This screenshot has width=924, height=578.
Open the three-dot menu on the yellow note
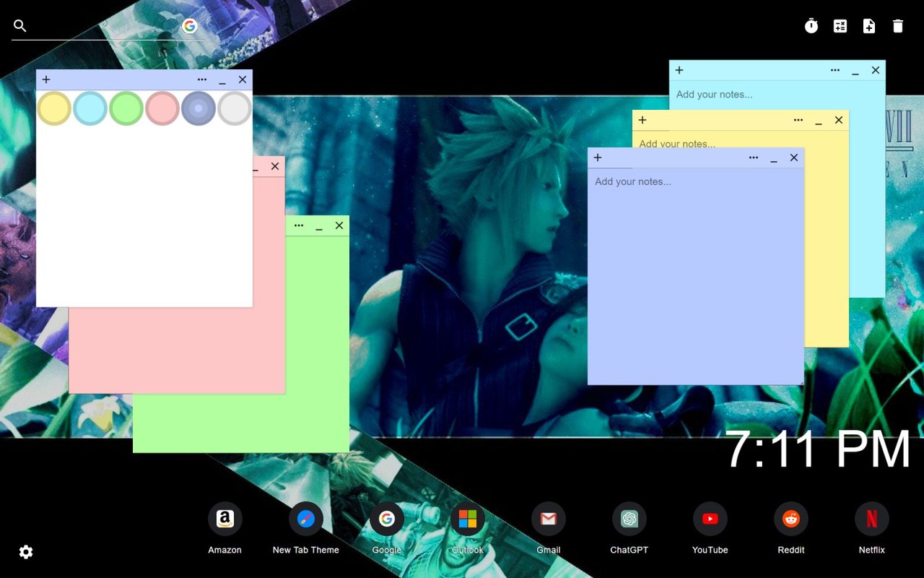pos(798,120)
